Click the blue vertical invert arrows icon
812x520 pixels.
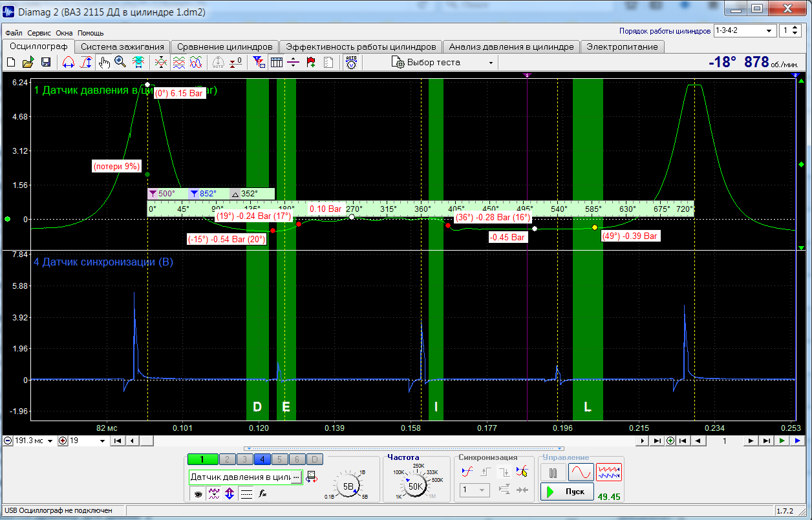230,494
